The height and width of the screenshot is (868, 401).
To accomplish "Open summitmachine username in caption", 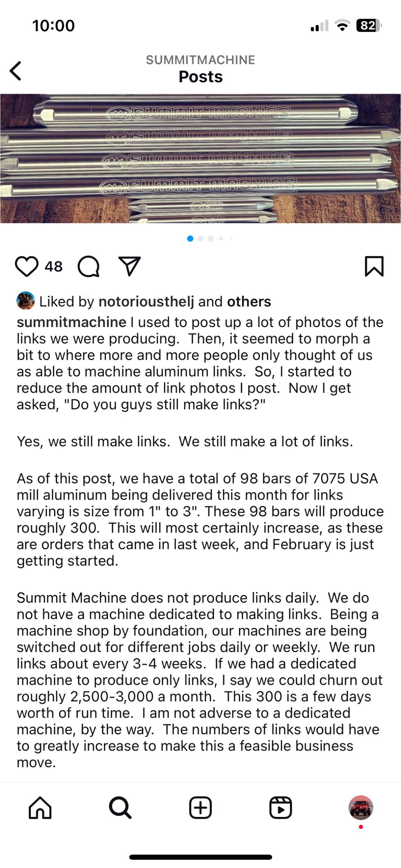I will (x=72, y=322).
